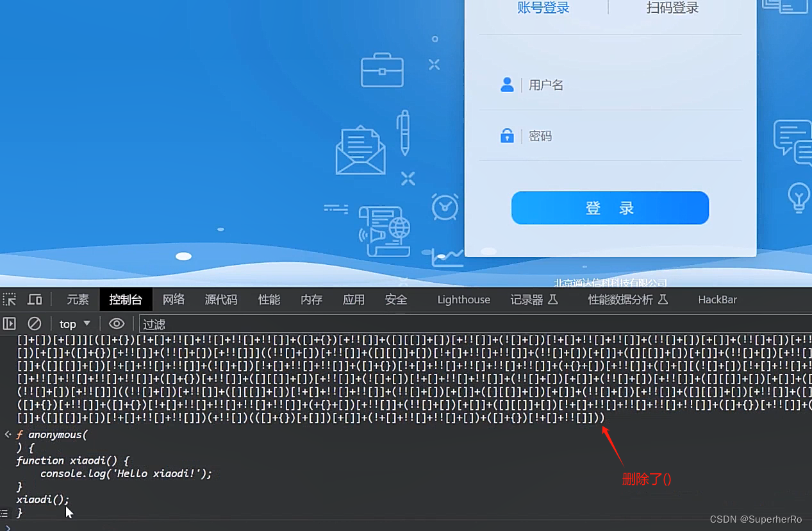Open the top context dropdown

click(x=75, y=324)
